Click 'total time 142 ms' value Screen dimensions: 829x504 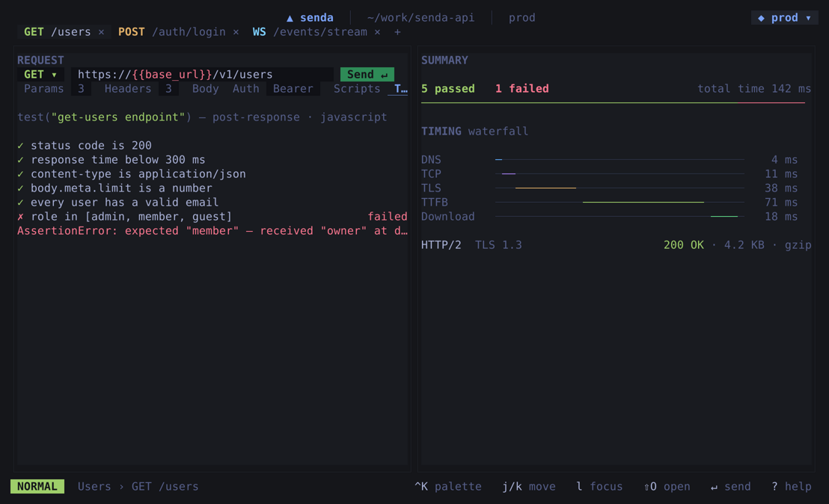[x=754, y=89]
